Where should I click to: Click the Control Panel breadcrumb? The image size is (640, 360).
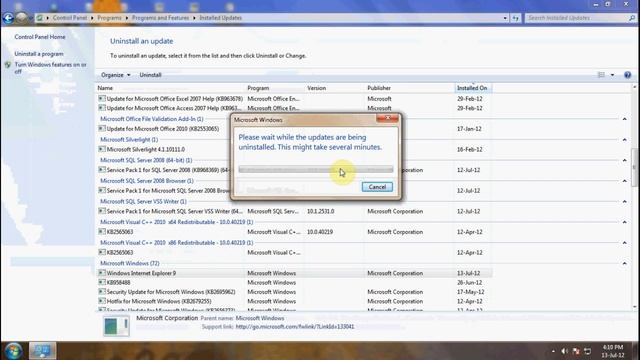pos(70,18)
